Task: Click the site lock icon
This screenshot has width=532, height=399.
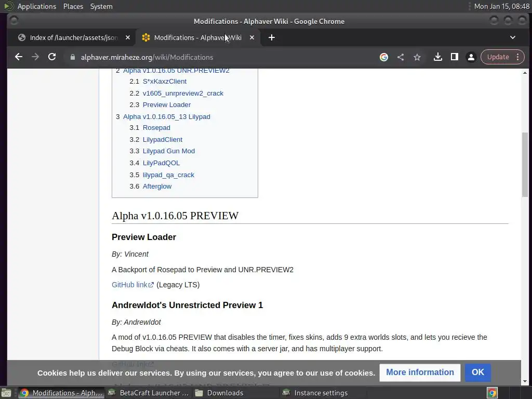Action: [x=73, y=57]
